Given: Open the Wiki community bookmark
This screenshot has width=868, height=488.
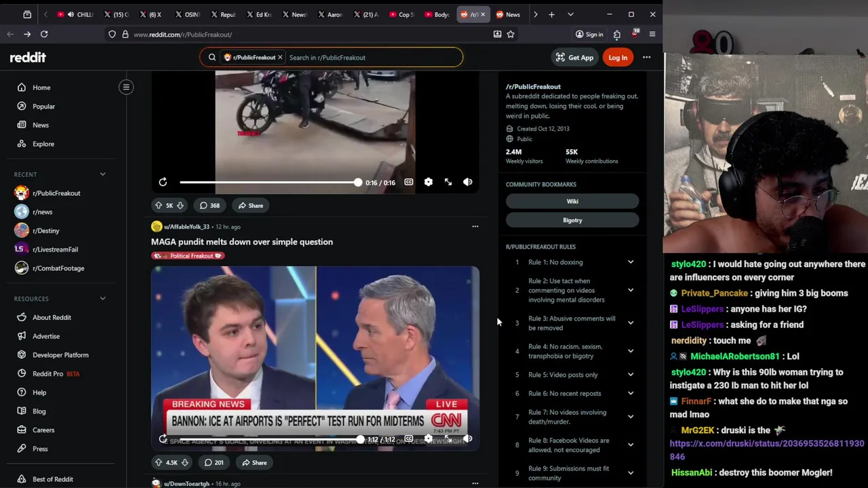Looking at the screenshot, I should pos(572,201).
